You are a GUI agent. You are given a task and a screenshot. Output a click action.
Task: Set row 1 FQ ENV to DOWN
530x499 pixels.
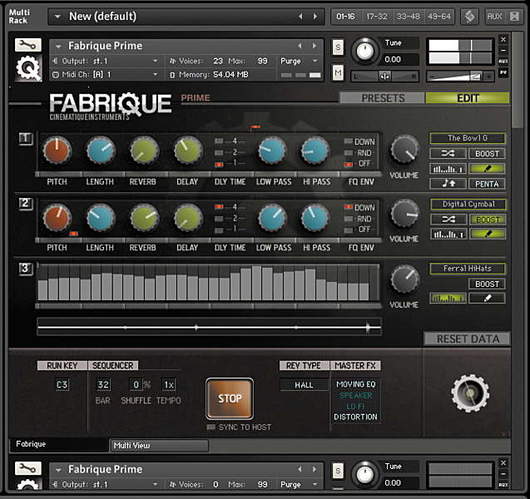tap(348, 141)
